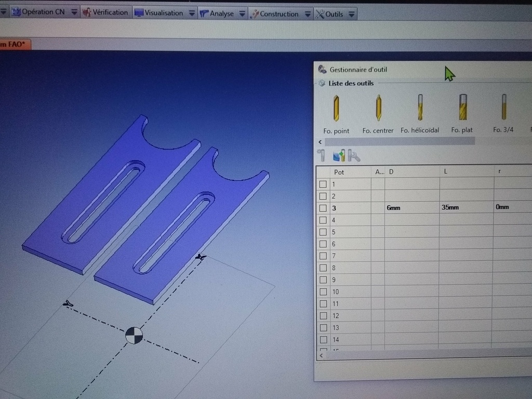The height and width of the screenshot is (399, 532).
Task: Tick the checkbox for pot 3
Action: 323,208
